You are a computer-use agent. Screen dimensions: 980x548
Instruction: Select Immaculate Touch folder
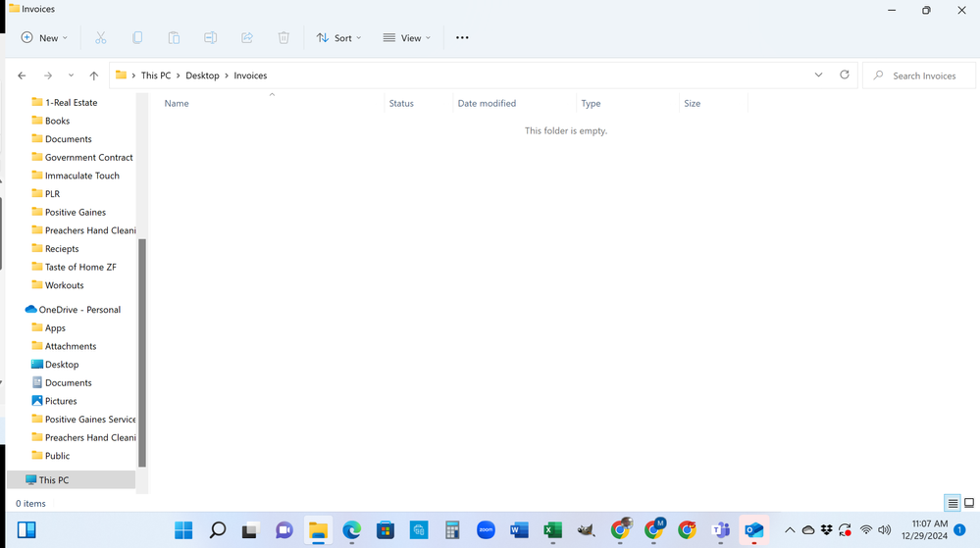81,175
